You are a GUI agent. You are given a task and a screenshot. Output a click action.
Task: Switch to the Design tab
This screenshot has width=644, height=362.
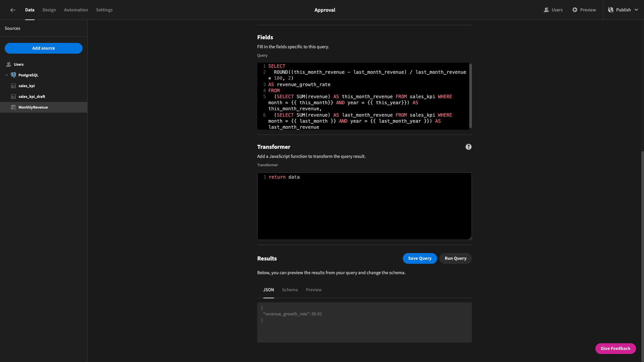(x=49, y=10)
